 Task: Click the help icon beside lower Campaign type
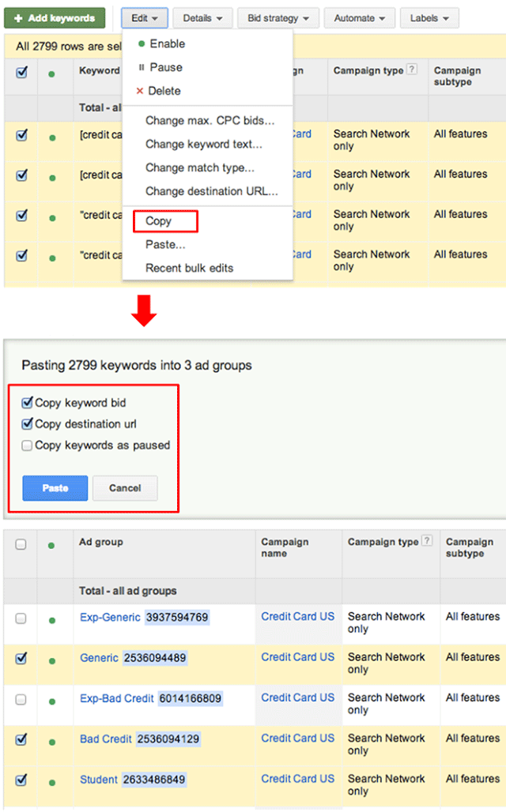point(427,541)
